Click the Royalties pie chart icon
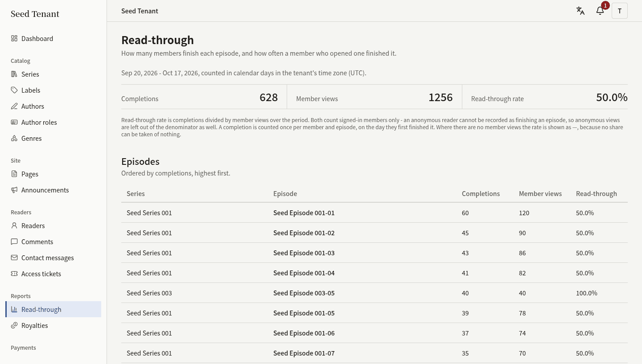Image resolution: width=642 pixels, height=364 pixels. tap(14, 325)
